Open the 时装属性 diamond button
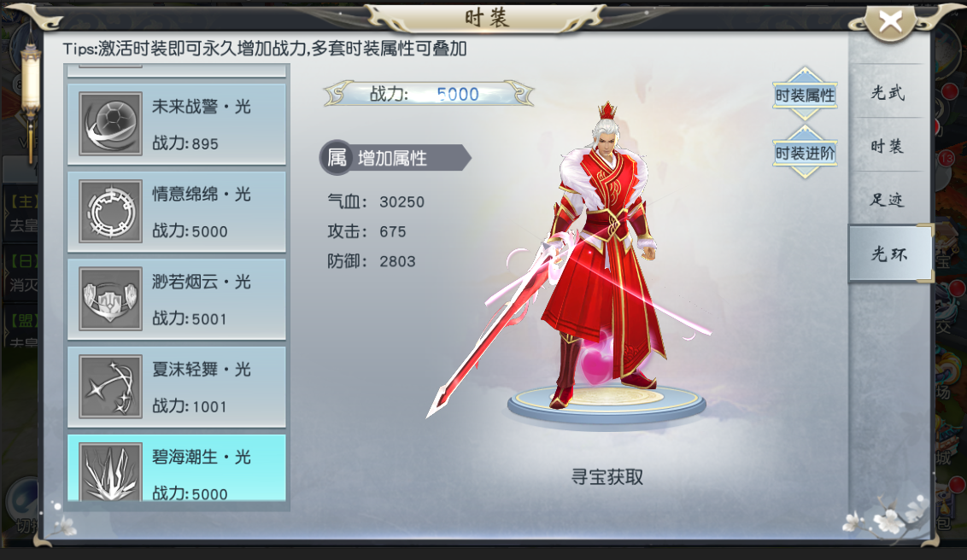The width and height of the screenshot is (967, 560). pos(805,94)
